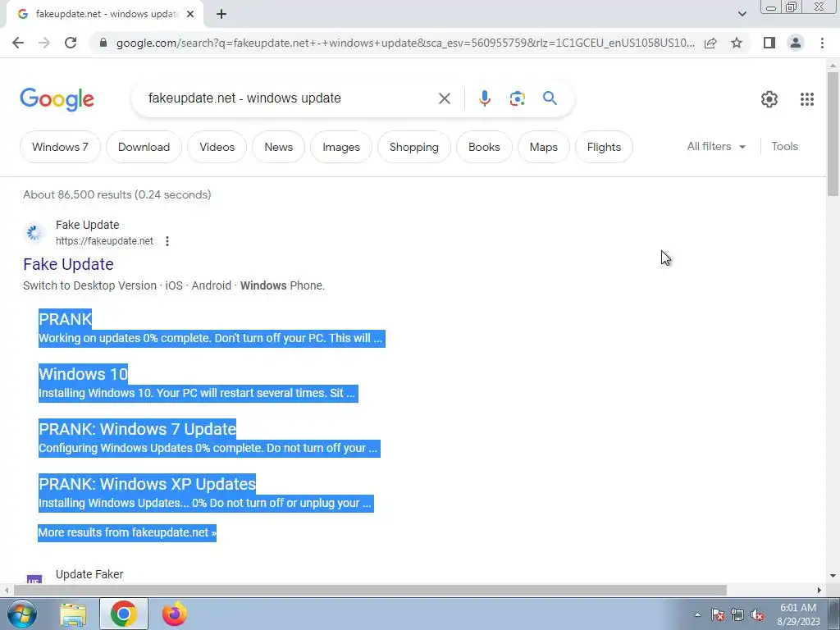
Task: Open the Windows 10 sitelink
Action: click(x=83, y=374)
